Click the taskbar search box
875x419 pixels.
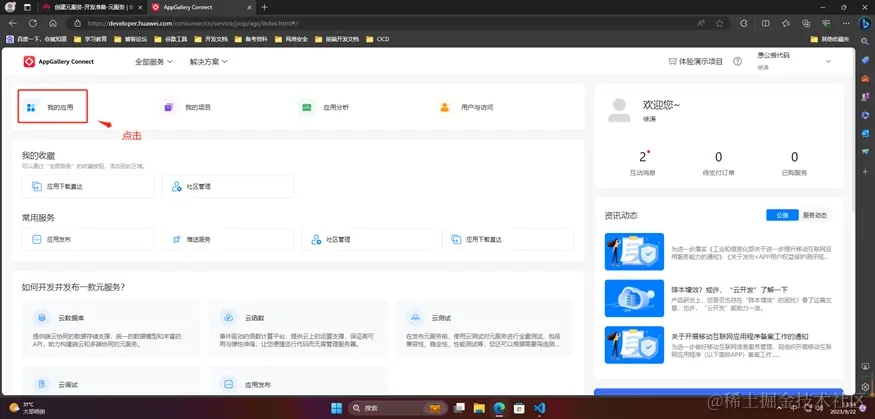coord(397,408)
